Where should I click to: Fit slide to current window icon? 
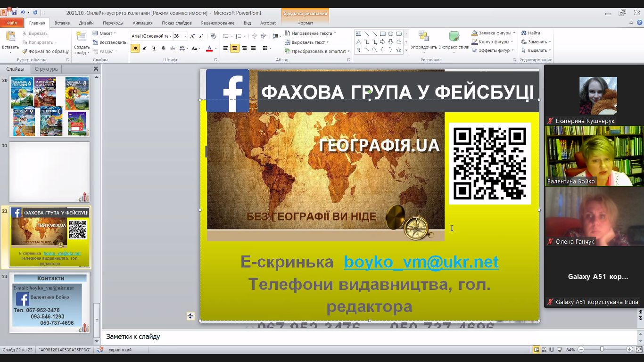638,349
